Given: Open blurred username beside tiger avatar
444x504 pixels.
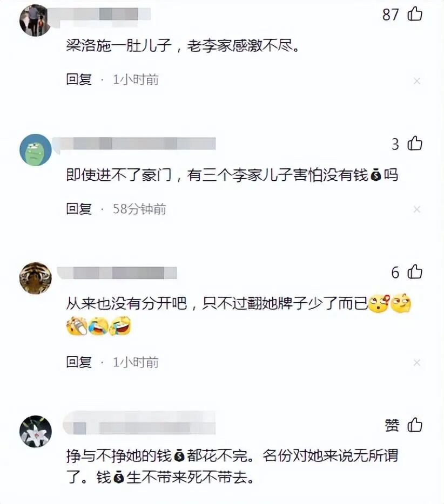Looking at the screenshot, I should tap(117, 273).
